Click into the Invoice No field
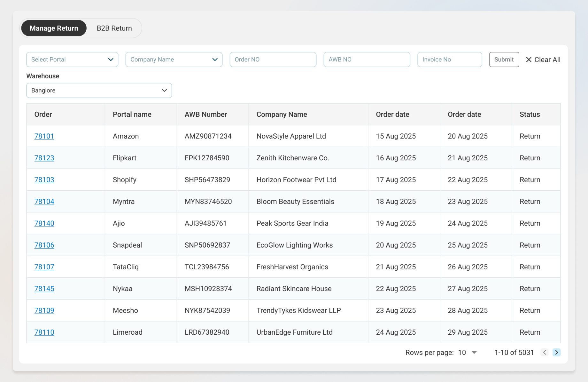588x382 pixels. [450, 60]
